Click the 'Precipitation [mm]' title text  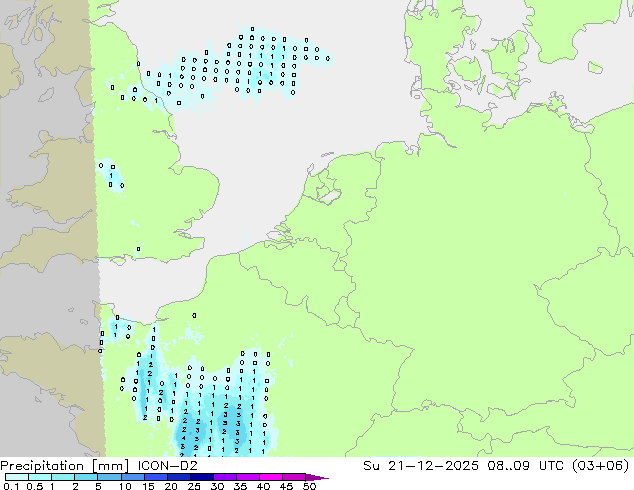click(x=65, y=466)
